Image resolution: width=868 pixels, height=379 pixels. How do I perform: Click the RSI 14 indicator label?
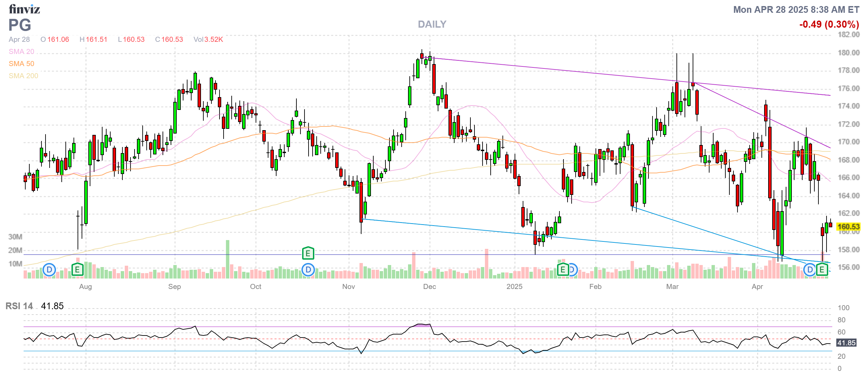pos(19,306)
